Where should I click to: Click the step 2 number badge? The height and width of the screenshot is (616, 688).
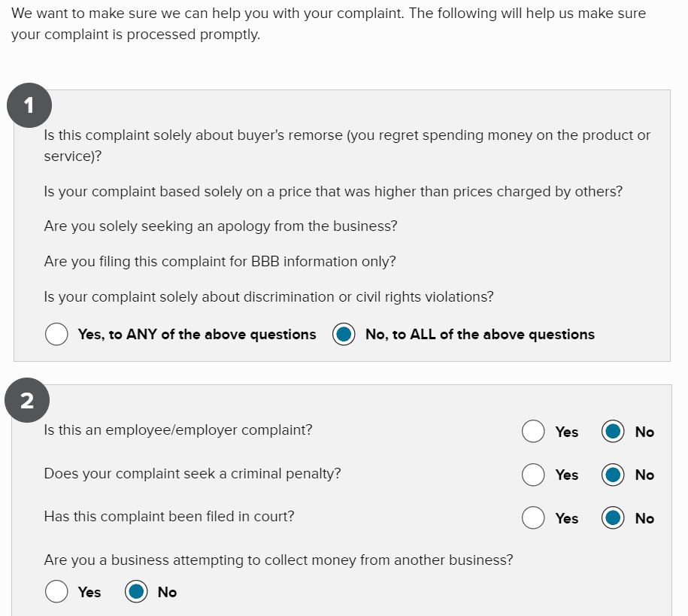pyautogui.click(x=27, y=399)
